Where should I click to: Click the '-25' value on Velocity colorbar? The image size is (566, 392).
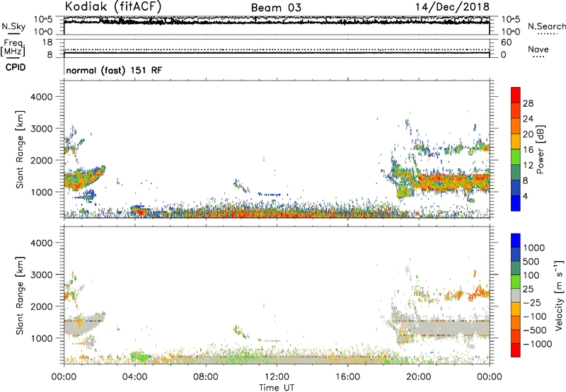[x=532, y=302]
